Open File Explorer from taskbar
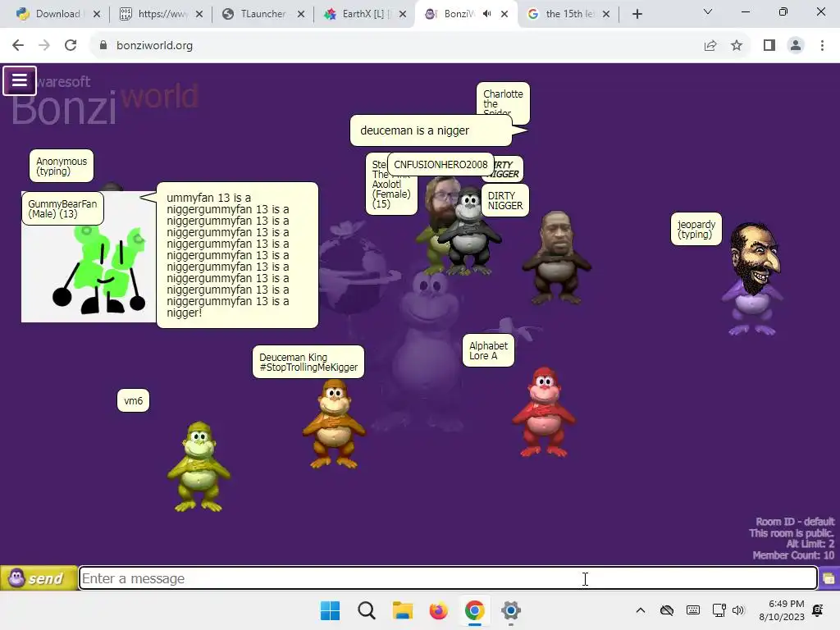This screenshot has height=630, width=840. 402,610
